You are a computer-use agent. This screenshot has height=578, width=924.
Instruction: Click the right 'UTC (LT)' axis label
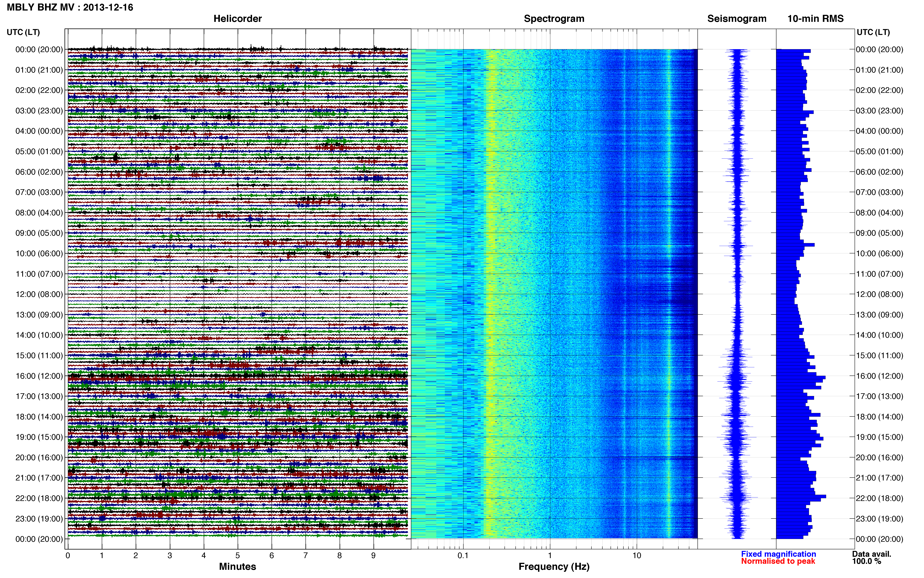point(873,32)
